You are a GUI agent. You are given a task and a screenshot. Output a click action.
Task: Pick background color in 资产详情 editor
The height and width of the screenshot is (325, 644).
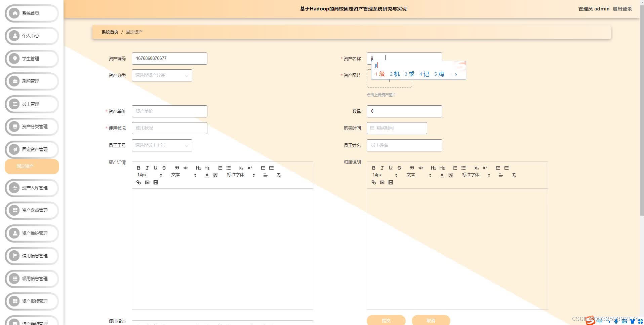click(x=215, y=175)
